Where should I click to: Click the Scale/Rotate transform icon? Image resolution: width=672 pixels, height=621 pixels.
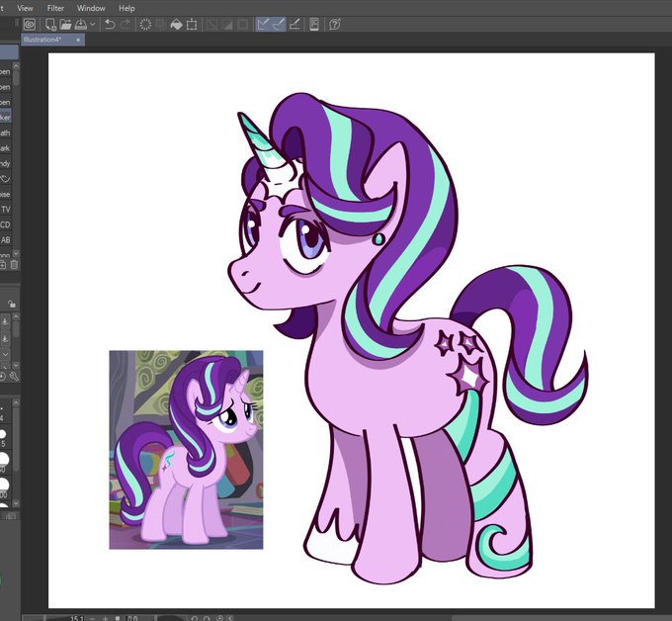tap(192, 24)
